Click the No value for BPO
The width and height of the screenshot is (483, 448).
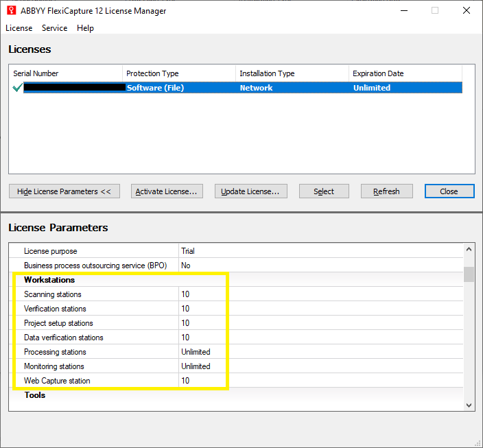point(186,266)
